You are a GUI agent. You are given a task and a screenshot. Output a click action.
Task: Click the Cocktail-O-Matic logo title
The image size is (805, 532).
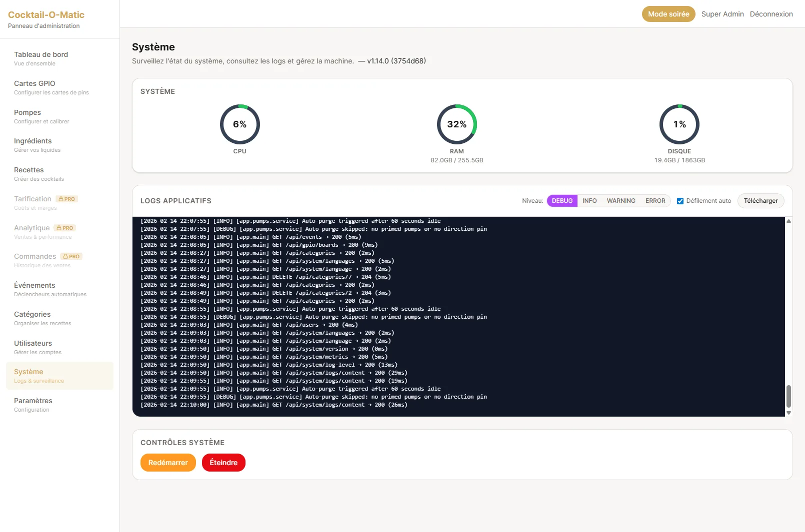coord(46,15)
